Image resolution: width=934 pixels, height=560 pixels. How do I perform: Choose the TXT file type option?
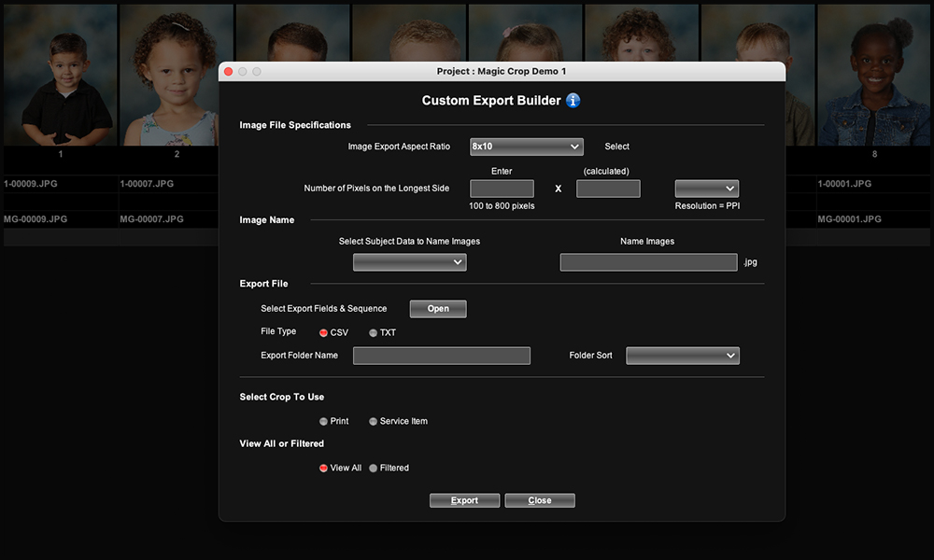point(374,332)
